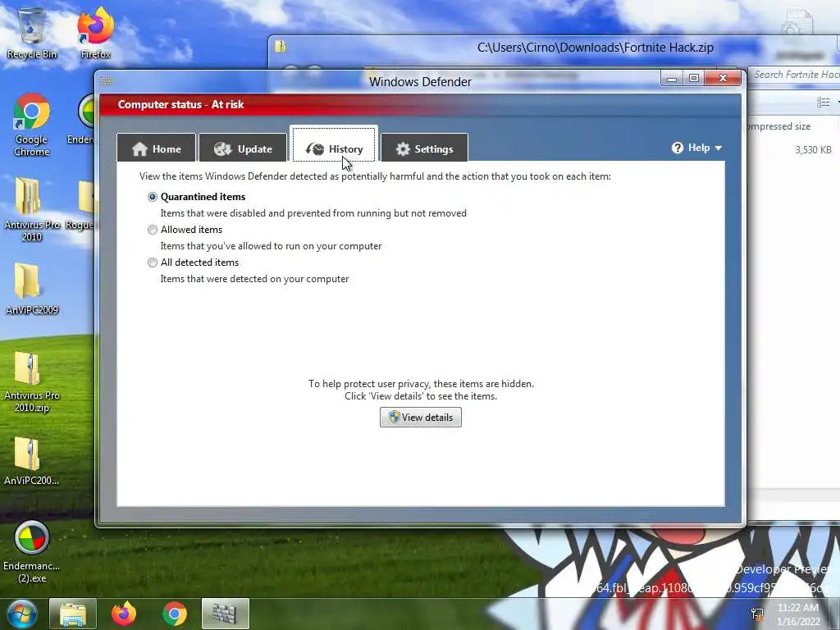Click the network icon in system tray
The image size is (840, 630).
pyautogui.click(x=757, y=614)
